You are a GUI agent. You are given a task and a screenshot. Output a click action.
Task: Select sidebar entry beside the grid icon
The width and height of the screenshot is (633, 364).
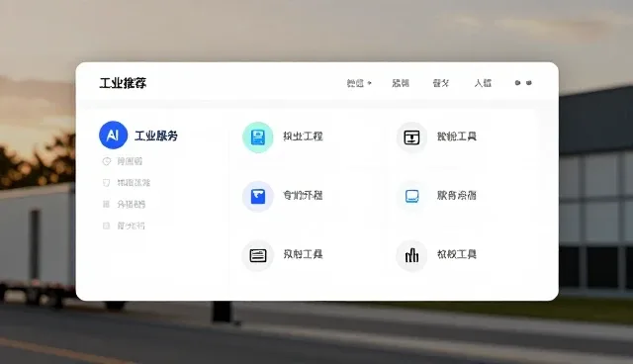132,204
